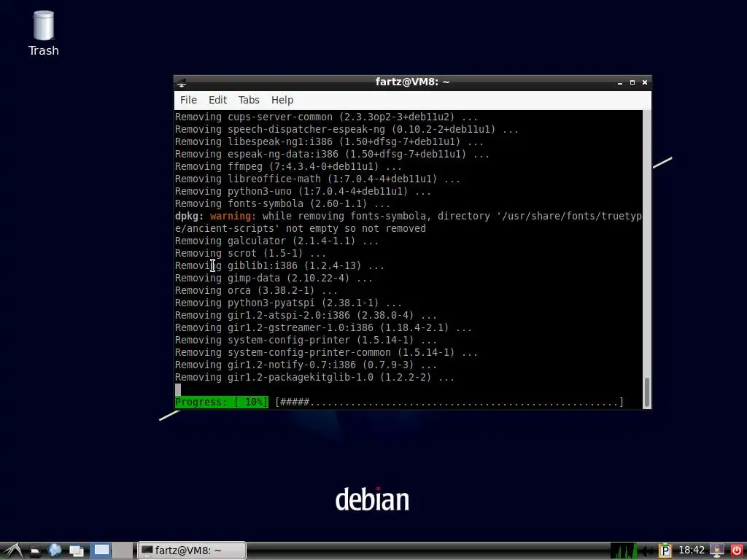Maximize the terminal window
This screenshot has width=747, height=560.
(632, 82)
